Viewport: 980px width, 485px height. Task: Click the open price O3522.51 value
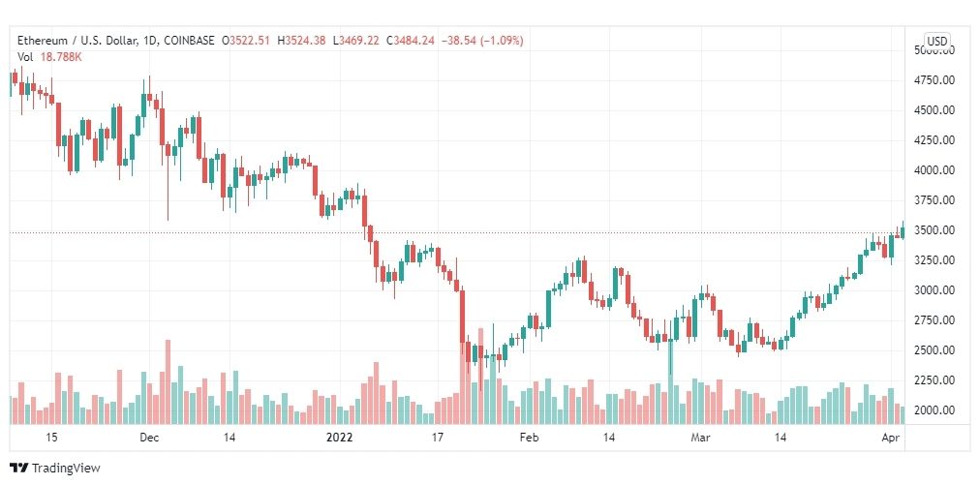[x=250, y=41]
